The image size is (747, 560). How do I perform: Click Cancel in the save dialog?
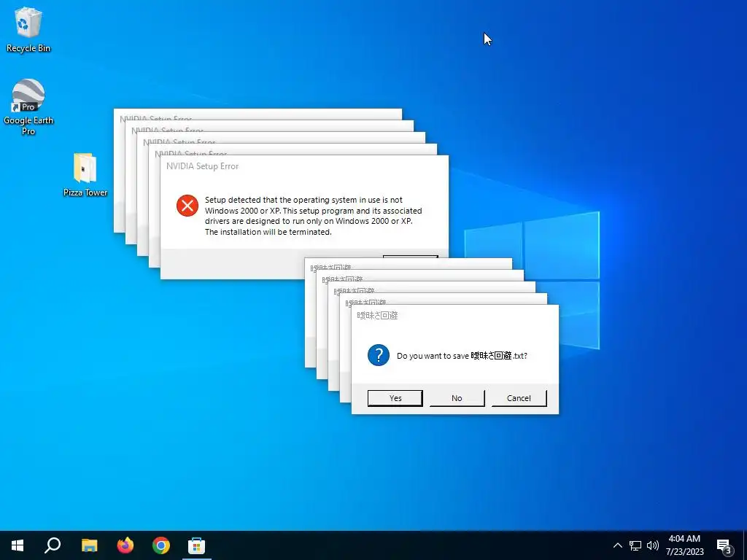tap(519, 398)
